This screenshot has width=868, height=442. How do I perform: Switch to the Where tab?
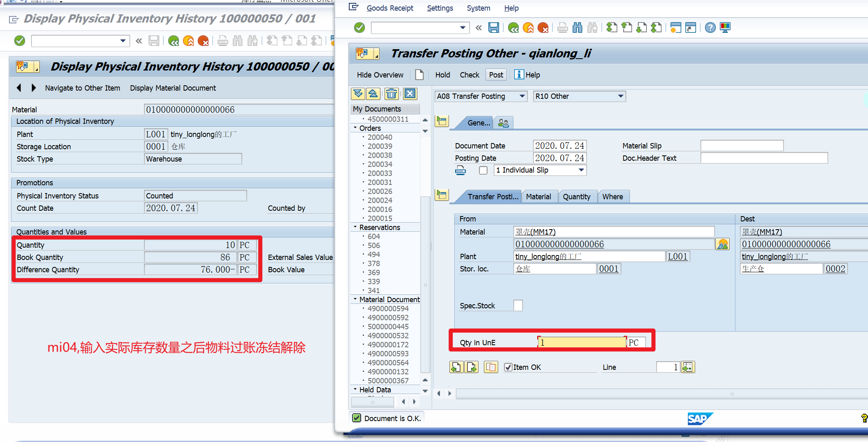point(612,197)
